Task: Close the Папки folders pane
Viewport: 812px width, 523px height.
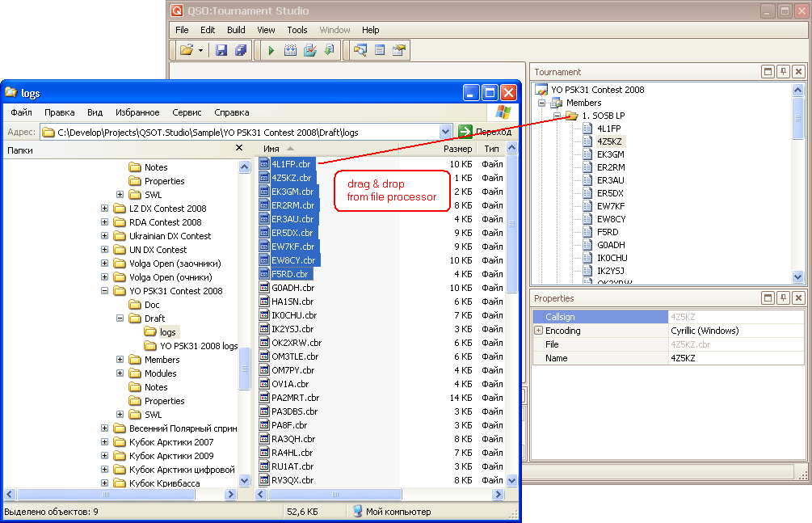Action: click(x=239, y=148)
